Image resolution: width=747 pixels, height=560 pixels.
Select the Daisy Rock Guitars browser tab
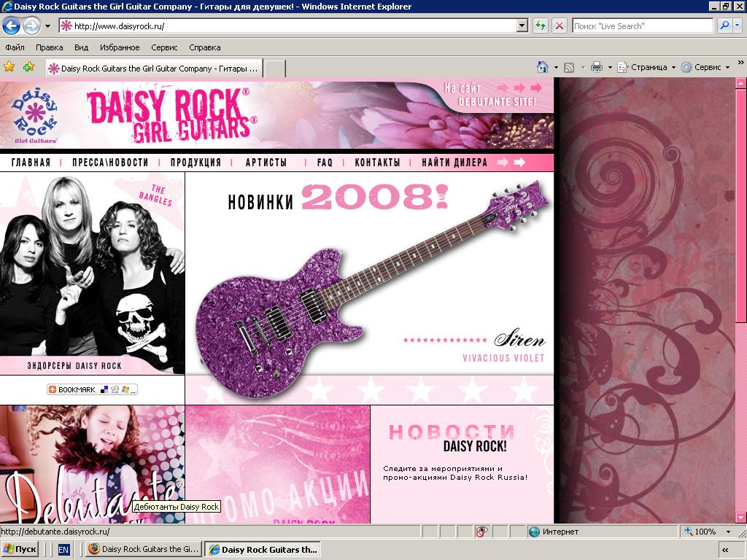click(155, 68)
